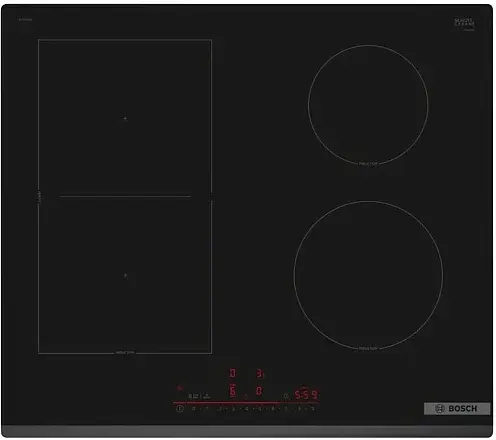Tap the Bosch brand logo
The height and width of the screenshot is (440, 496).
[457, 409]
